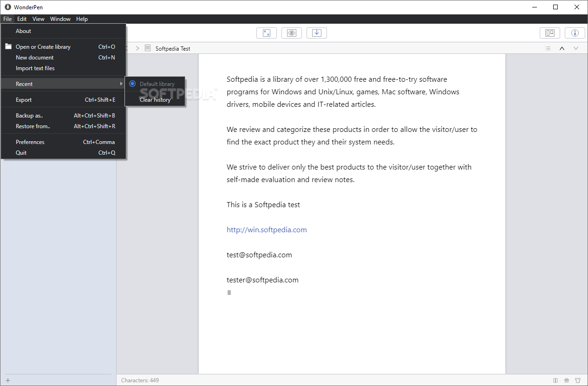The width and height of the screenshot is (588, 386).
Task: Open the http://win.softpedia.com link
Action: coord(267,230)
